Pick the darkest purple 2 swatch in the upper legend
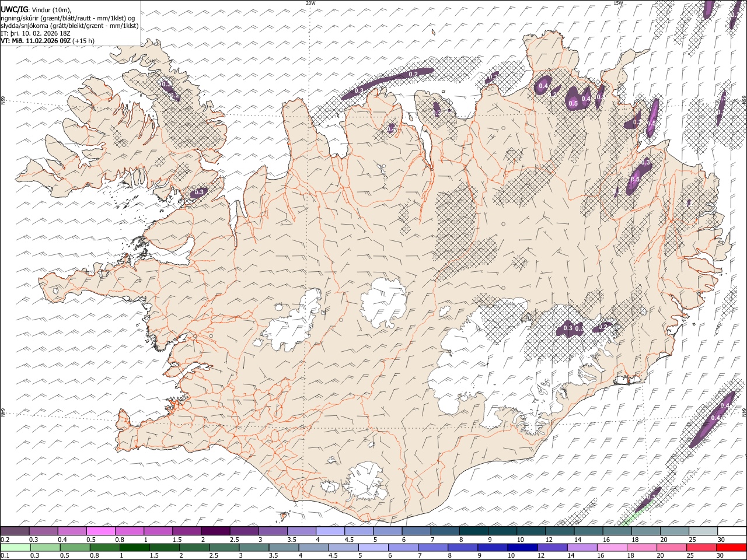This screenshot has height=560, width=747. tap(215, 531)
